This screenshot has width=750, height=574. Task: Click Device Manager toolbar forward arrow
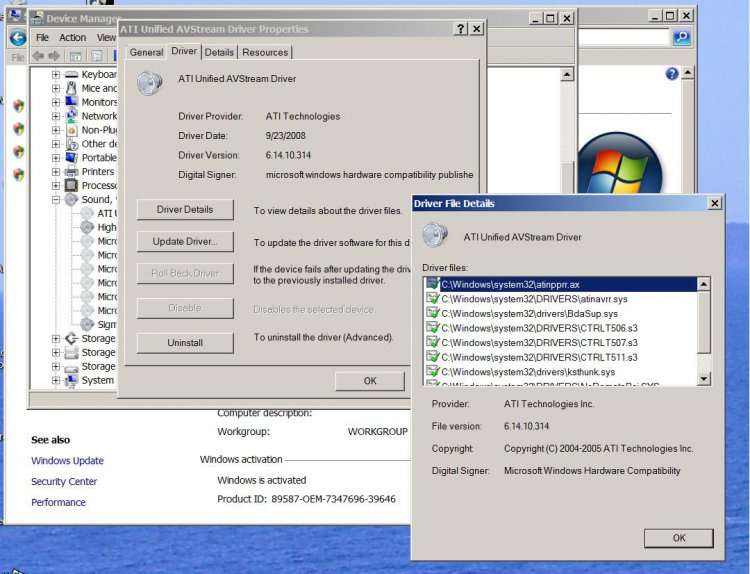(x=54, y=56)
